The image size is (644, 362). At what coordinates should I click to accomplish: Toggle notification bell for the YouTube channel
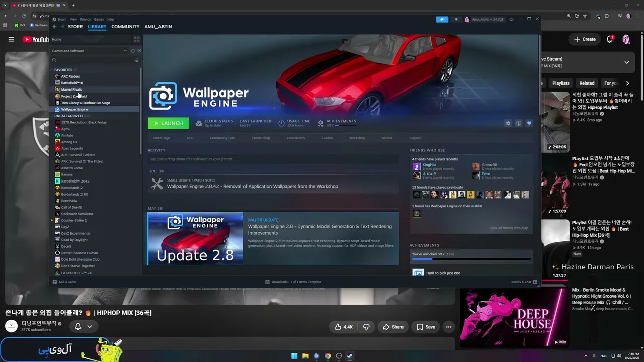[78, 326]
